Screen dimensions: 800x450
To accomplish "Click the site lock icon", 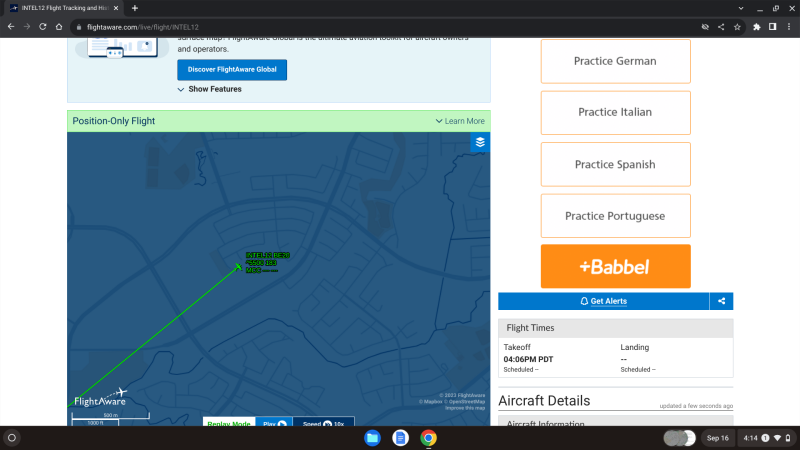I will [x=79, y=27].
